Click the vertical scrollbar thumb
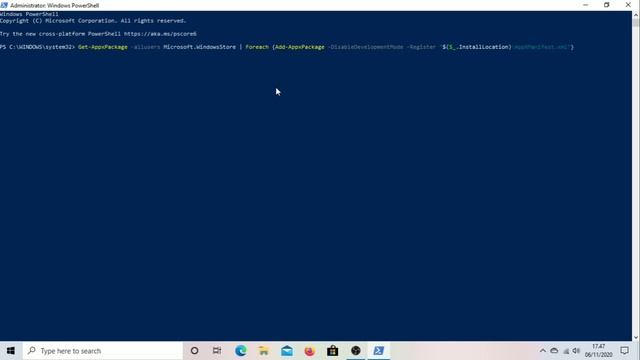This screenshot has width=640, height=360. click(x=636, y=22)
